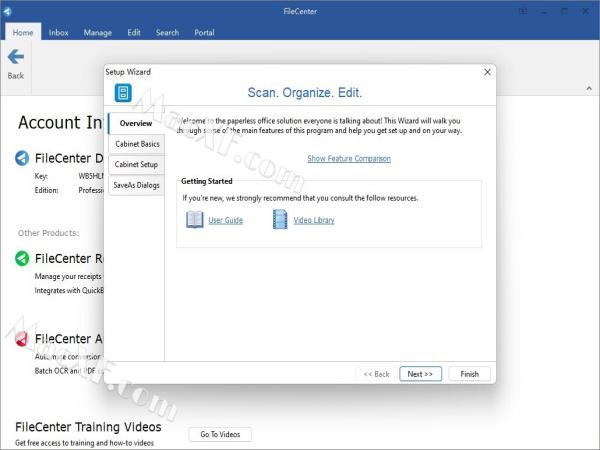Open the User Guide link
The width and height of the screenshot is (600, 450).
click(x=225, y=220)
